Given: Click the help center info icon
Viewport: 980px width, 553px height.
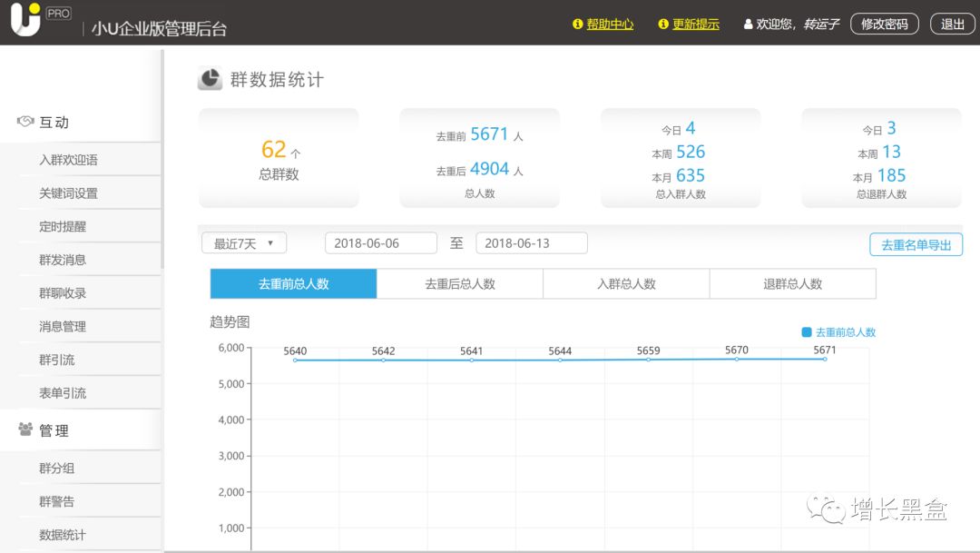Looking at the screenshot, I should [577, 24].
